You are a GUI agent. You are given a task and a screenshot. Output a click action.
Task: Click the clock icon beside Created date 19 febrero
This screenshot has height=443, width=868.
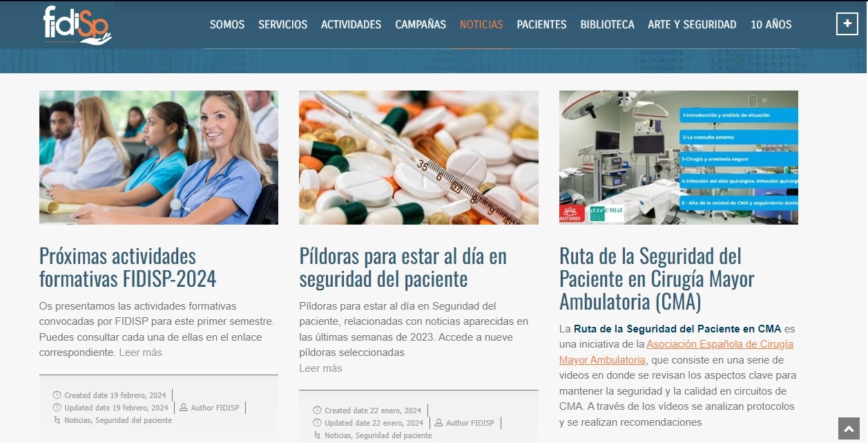(x=57, y=395)
